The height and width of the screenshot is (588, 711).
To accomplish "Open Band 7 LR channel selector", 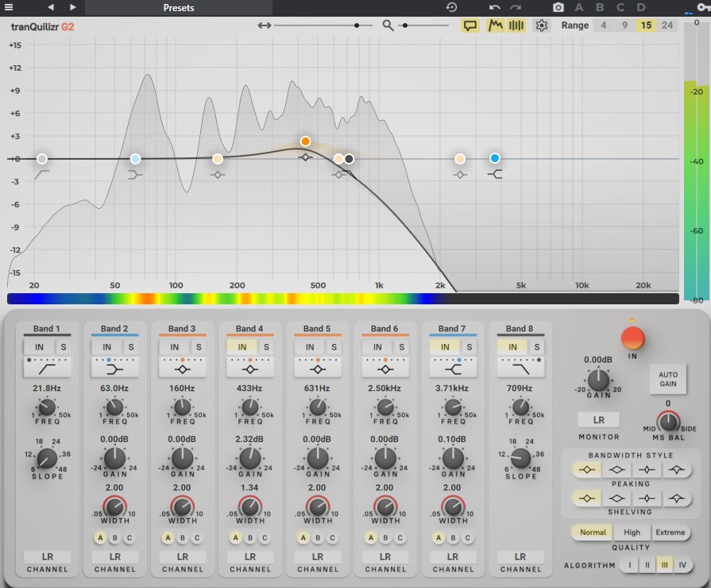I will point(453,557).
